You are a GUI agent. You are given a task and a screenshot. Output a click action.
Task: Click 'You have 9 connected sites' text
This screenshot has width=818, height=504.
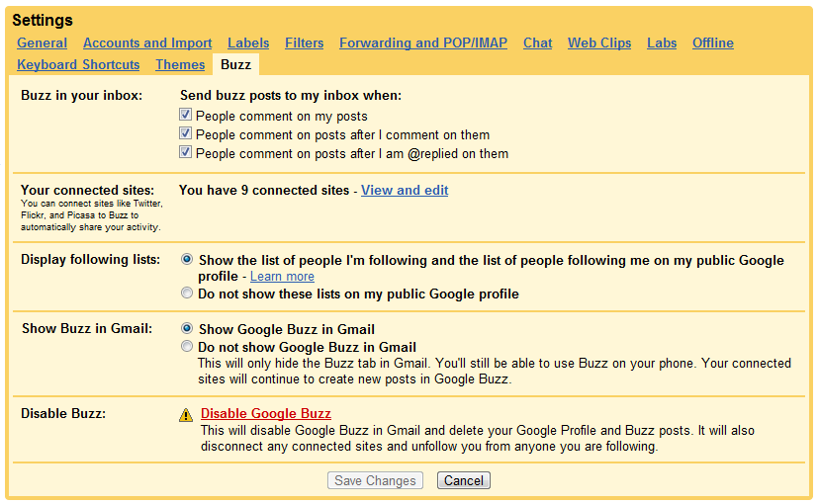tap(264, 191)
